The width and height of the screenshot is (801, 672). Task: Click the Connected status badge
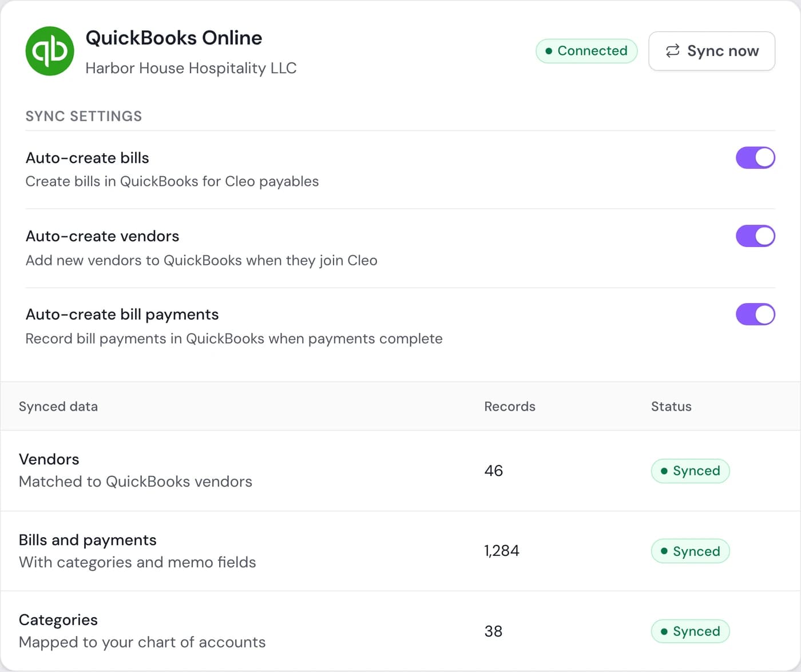coord(586,51)
